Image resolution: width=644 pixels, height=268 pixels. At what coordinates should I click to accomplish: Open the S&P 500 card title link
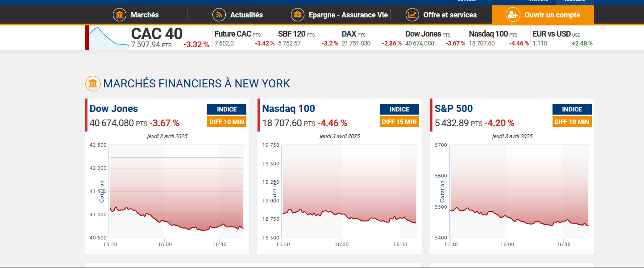pos(453,108)
